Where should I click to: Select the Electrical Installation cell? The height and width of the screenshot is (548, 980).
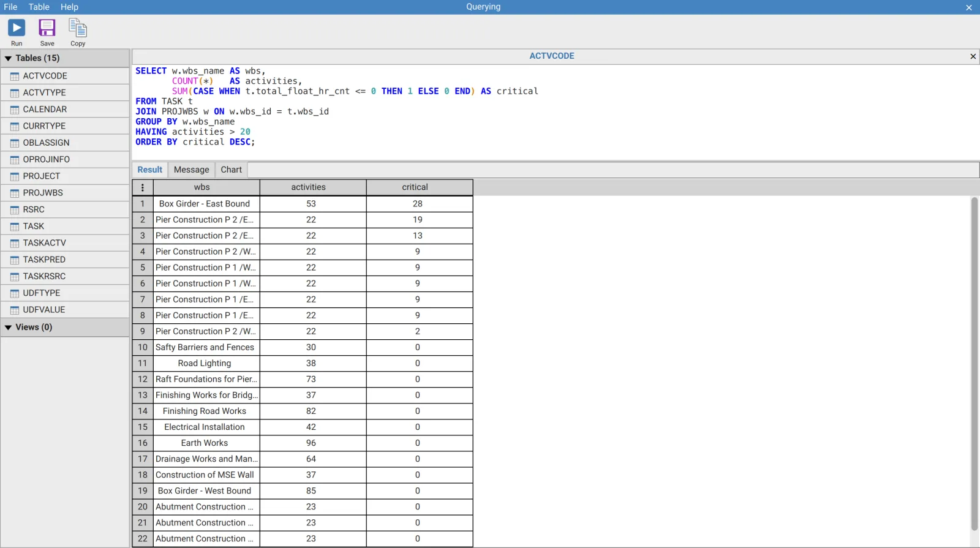tap(206, 427)
